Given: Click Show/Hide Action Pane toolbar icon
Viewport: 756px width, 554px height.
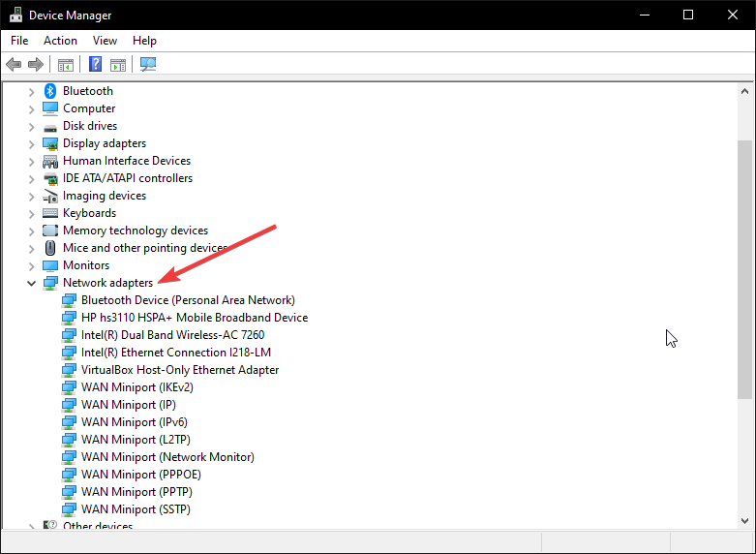Looking at the screenshot, I should click(x=118, y=64).
